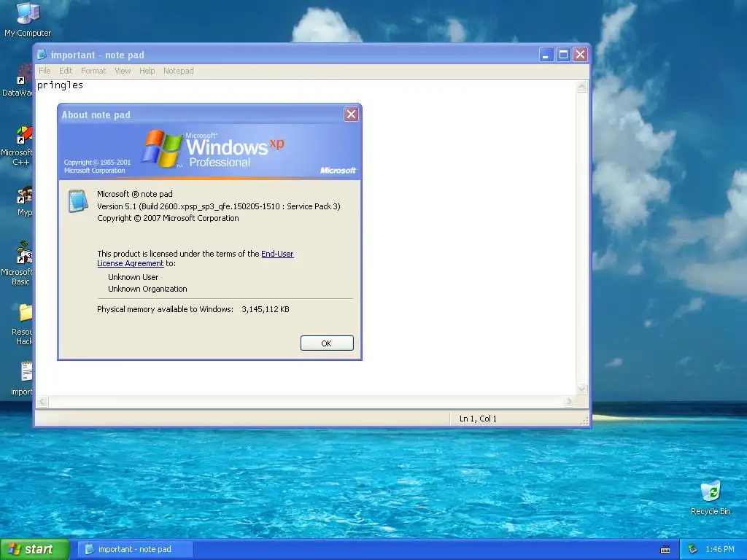Click the version 5.1 build text
Image resolution: width=747 pixels, height=560 pixels.
219,206
